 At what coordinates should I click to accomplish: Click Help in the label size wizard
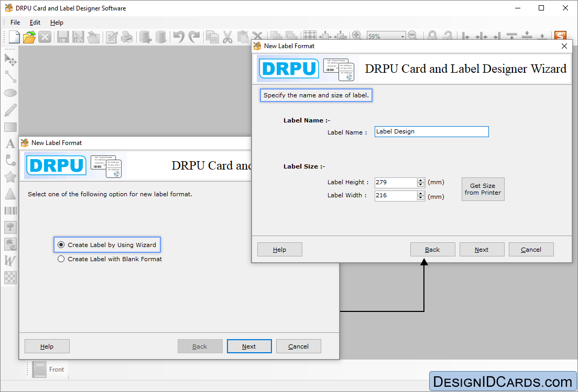click(279, 250)
